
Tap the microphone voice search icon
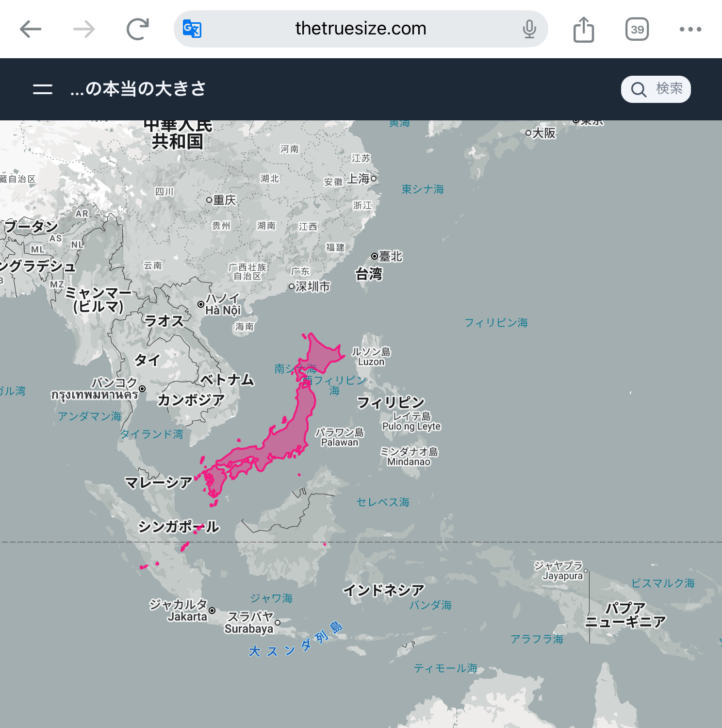point(529,29)
